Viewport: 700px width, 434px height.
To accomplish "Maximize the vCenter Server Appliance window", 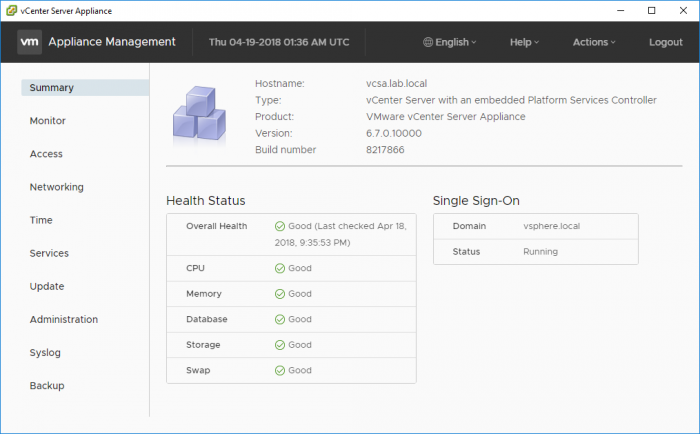I will pyautogui.click(x=652, y=10).
